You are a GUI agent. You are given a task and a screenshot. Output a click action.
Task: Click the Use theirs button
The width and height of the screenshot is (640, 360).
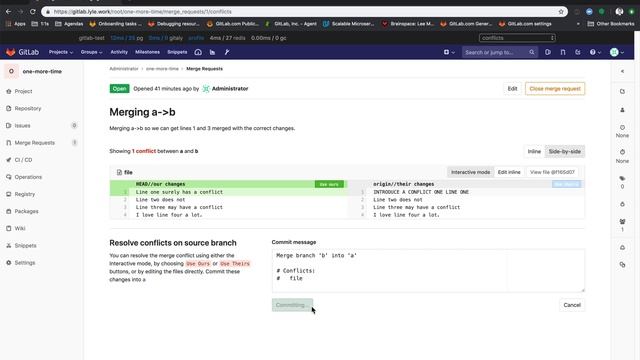567,184
